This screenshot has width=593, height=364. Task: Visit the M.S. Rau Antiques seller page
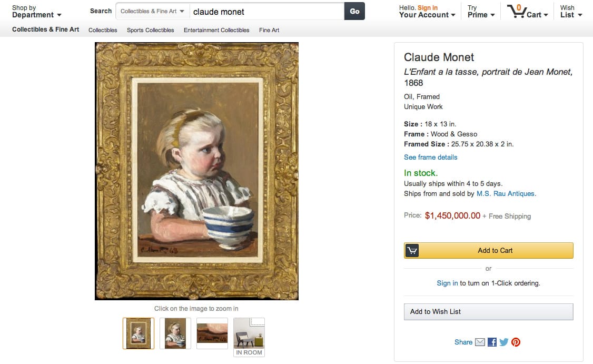click(x=506, y=193)
